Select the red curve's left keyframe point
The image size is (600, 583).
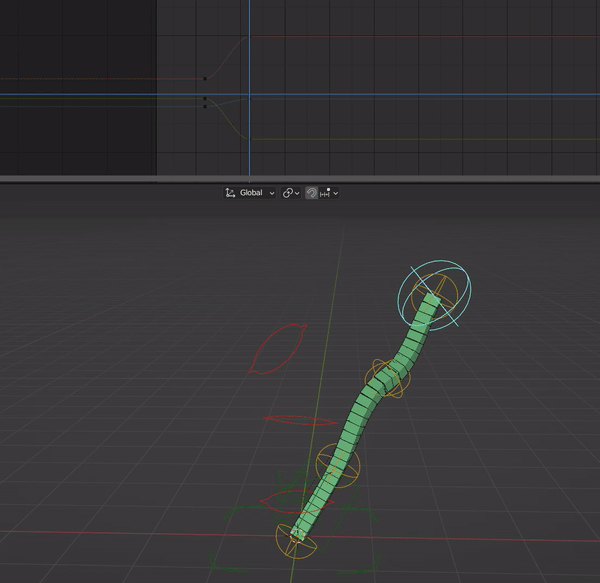coord(205,79)
